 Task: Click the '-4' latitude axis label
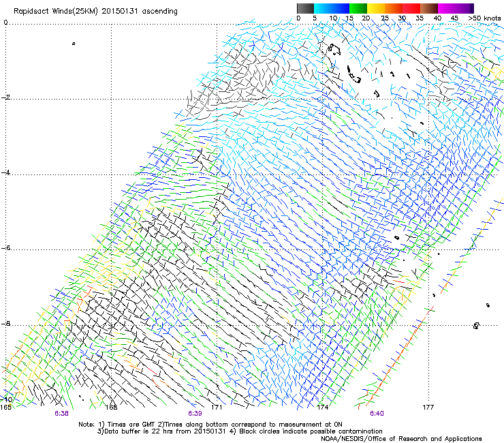click(5, 172)
